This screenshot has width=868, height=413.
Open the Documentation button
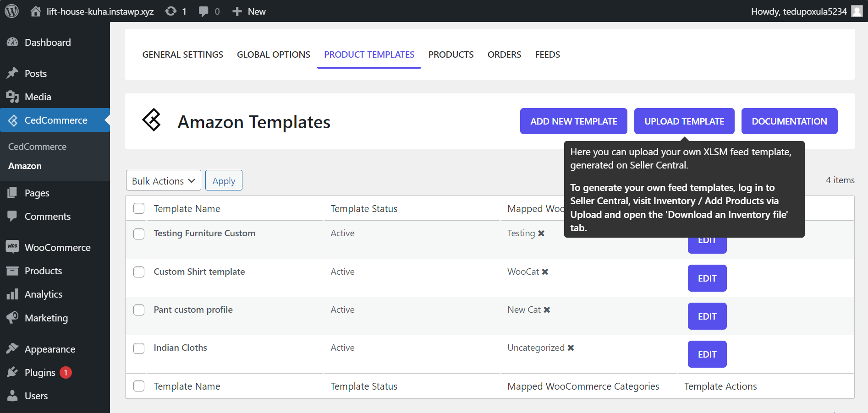(x=789, y=121)
